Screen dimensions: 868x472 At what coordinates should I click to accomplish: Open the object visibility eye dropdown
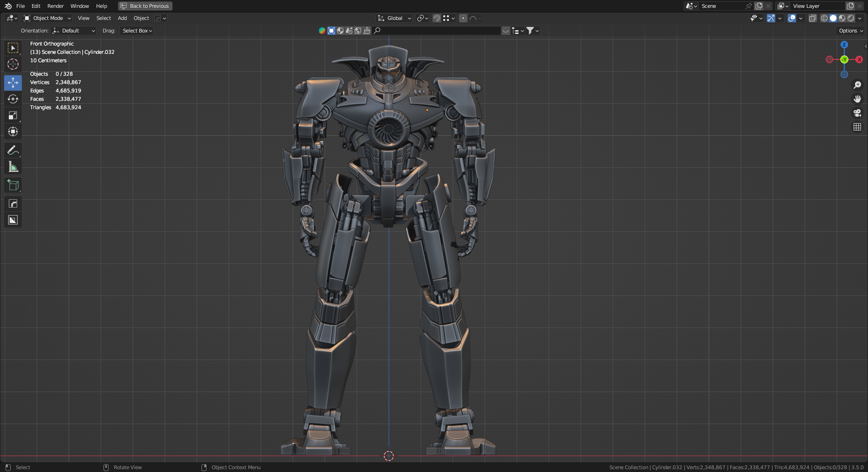[x=756, y=18]
